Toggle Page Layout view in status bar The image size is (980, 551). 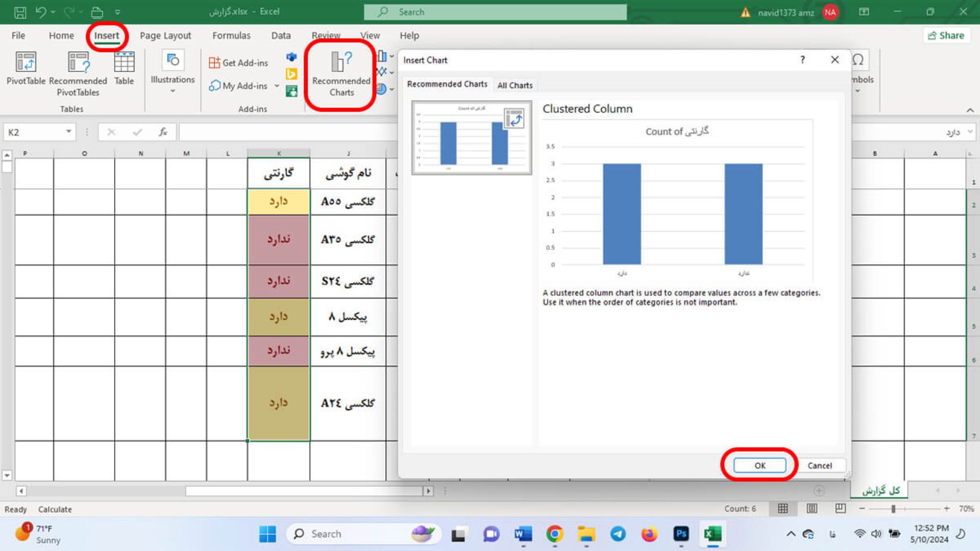(813, 509)
